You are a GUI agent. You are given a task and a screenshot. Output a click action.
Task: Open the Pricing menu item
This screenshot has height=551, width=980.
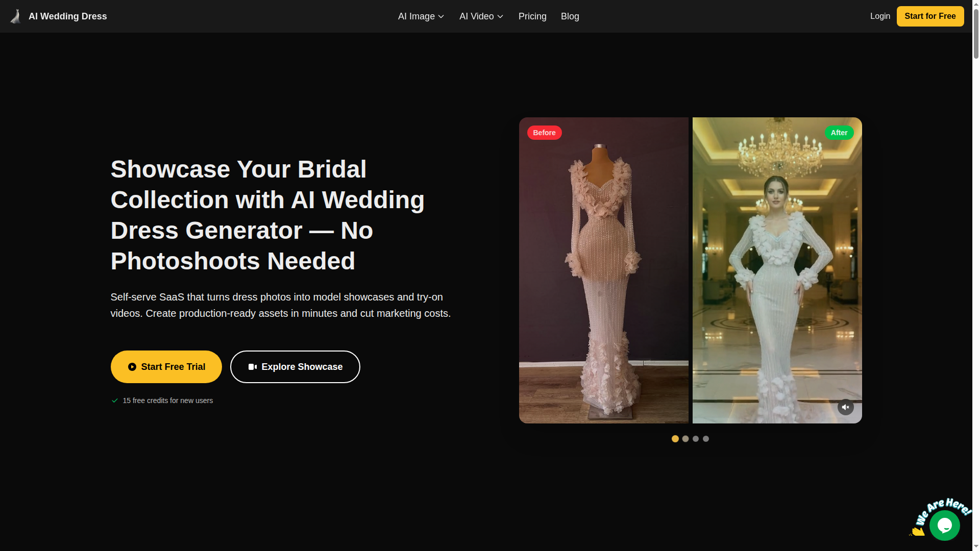click(532, 16)
